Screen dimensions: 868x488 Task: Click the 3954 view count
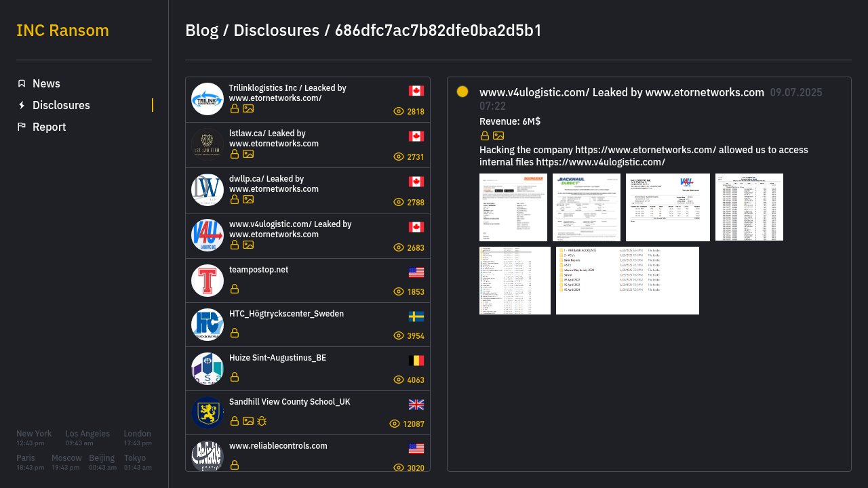point(416,336)
